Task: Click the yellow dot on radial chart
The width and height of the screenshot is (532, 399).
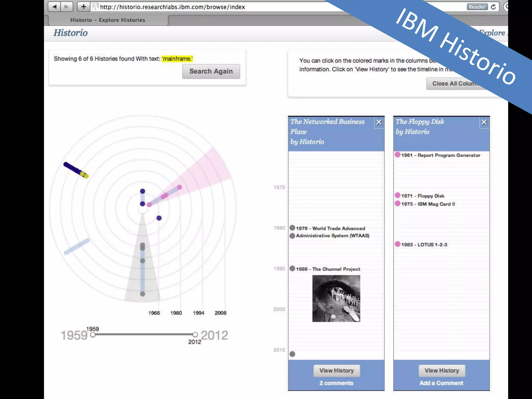Action: tap(83, 174)
